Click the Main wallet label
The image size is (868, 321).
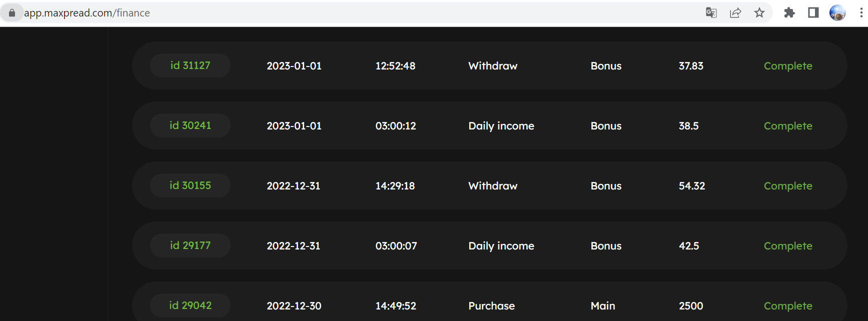pyautogui.click(x=603, y=306)
